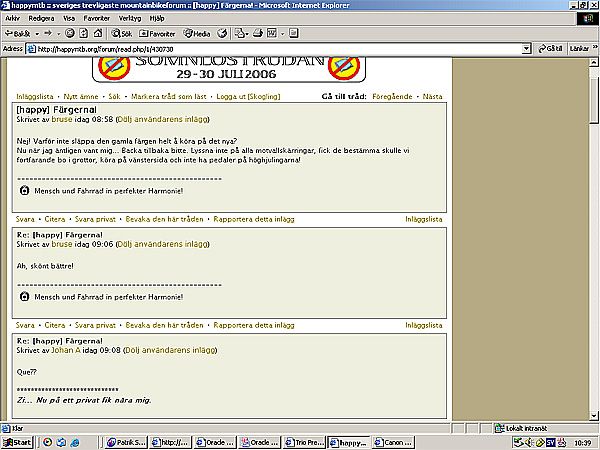Open the Favoriter toolbar button

point(157,34)
